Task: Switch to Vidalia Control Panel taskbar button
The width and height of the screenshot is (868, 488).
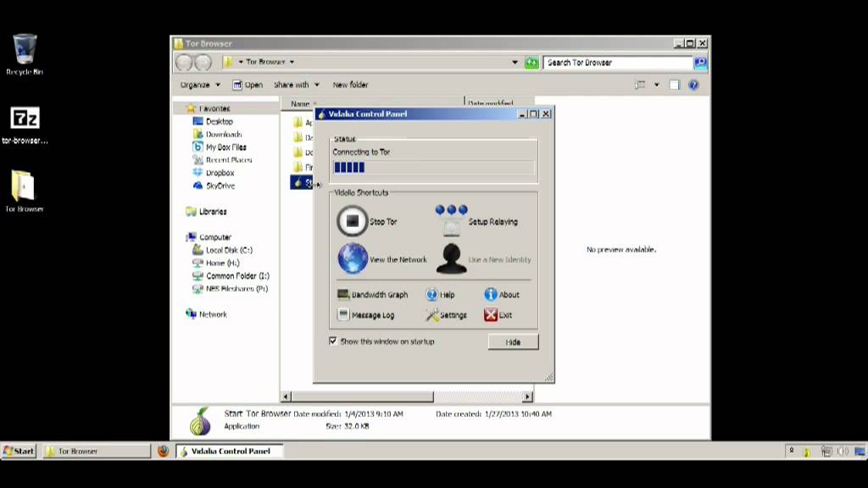Action: click(230, 451)
